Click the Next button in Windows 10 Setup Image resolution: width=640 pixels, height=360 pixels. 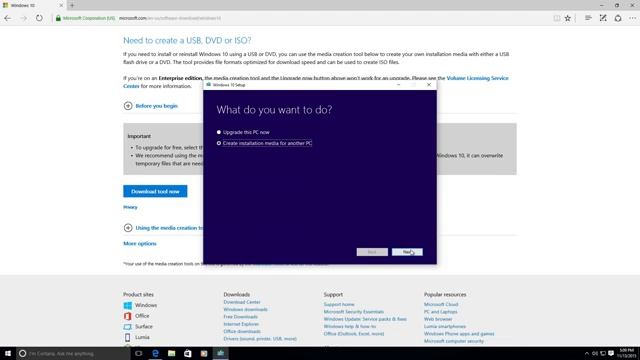407,252
